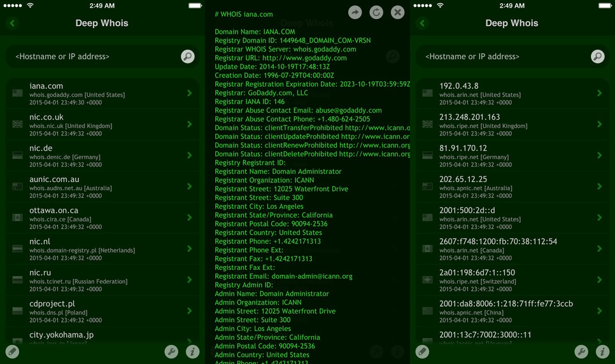Select 'Creation Date: 1996-07-29T04:00:00Z' line
Viewport: 615px width, 364px height.
[x=274, y=75]
